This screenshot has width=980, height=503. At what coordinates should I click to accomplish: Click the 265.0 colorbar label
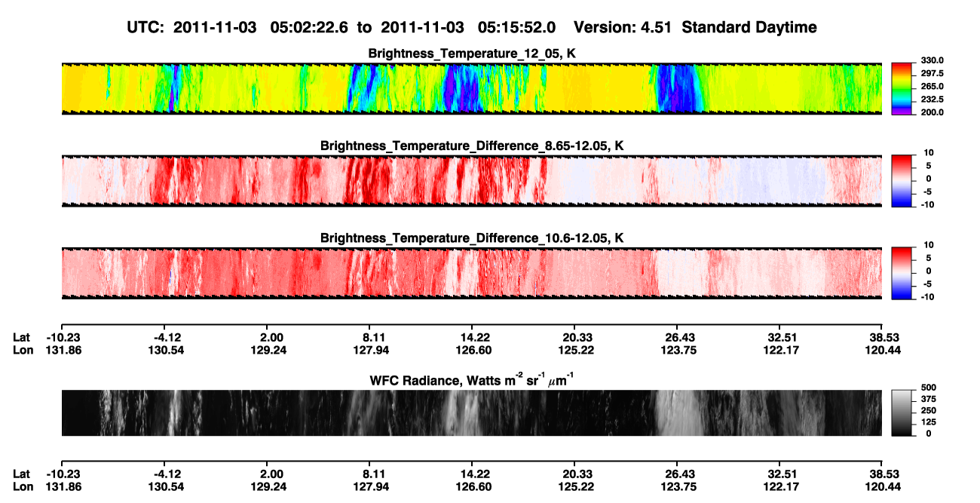932,86
